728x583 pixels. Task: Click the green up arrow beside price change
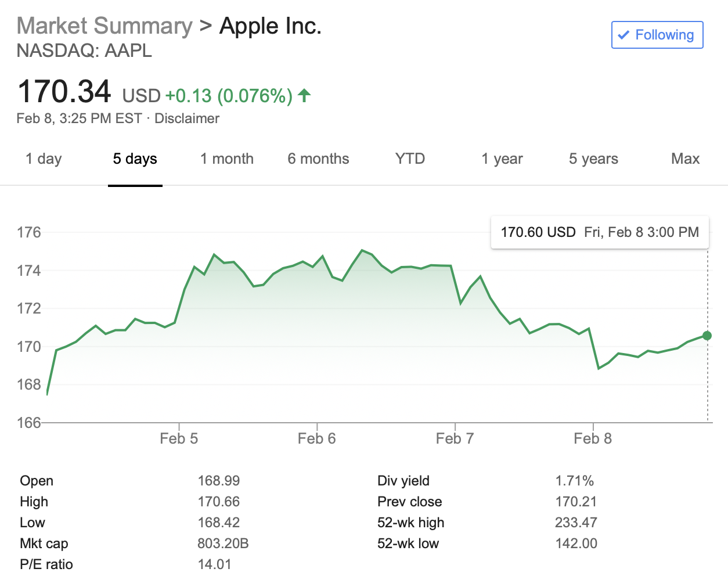[x=304, y=95]
